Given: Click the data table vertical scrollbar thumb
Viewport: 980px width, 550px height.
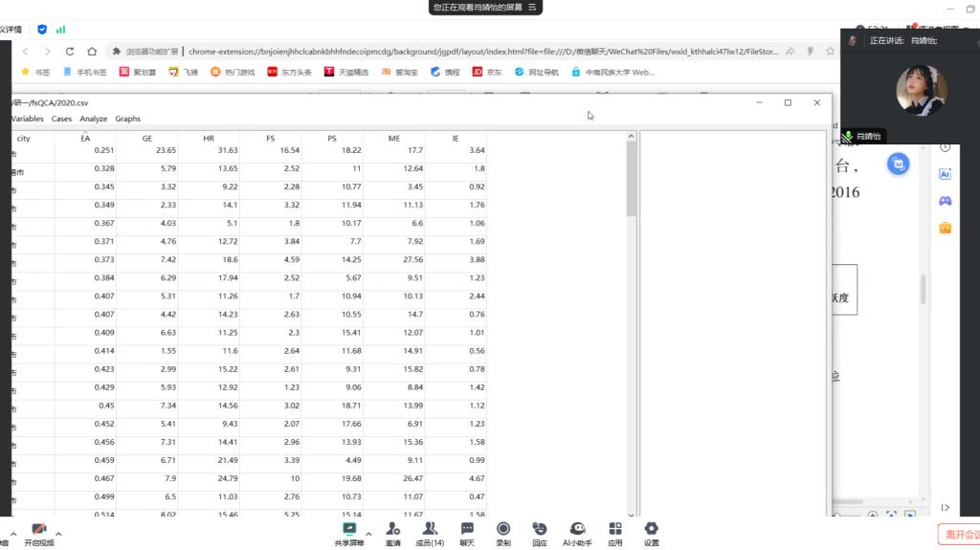Looking at the screenshot, I should click(x=632, y=180).
